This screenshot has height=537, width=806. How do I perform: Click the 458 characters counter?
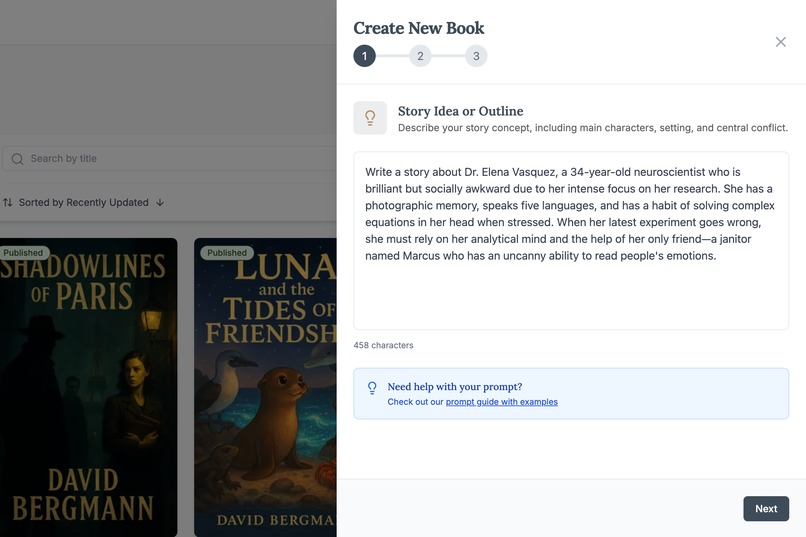point(383,345)
